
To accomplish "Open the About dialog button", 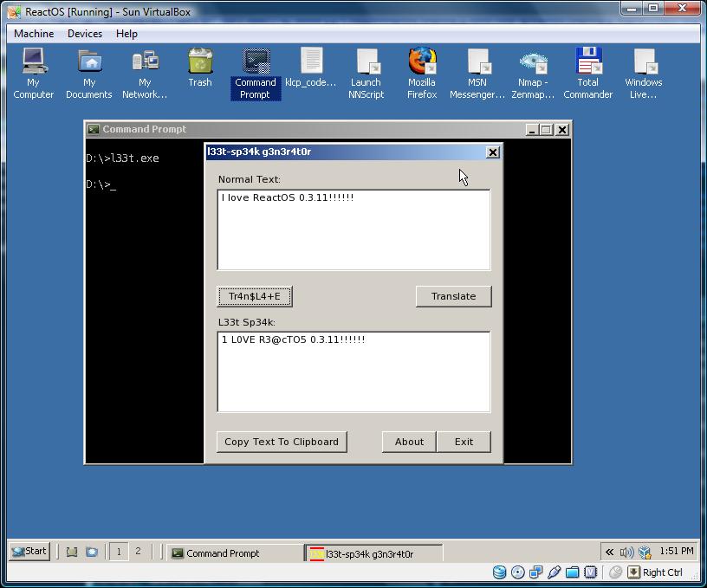I will [x=409, y=442].
